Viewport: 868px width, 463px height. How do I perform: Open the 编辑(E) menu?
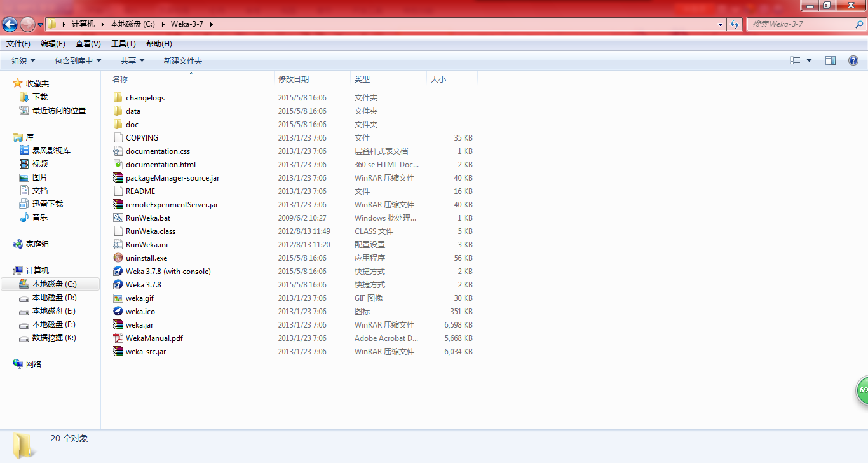click(x=53, y=44)
